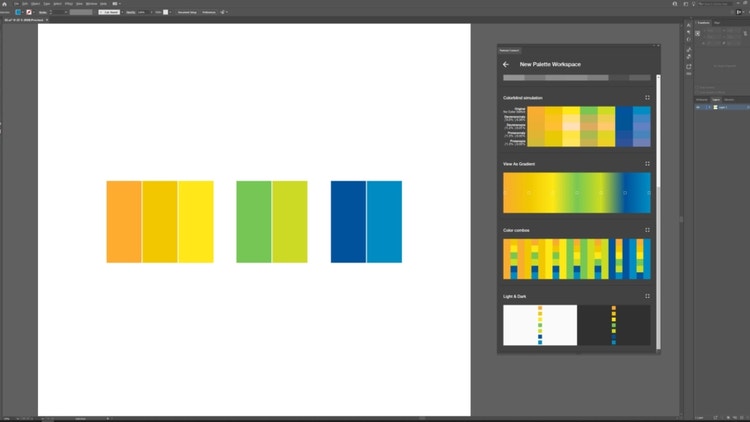Select Layer 1 row in the Layers panel

(x=722, y=107)
